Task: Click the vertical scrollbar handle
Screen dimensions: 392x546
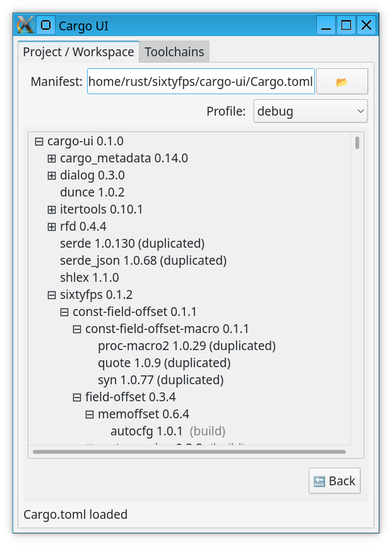Action: [357, 143]
